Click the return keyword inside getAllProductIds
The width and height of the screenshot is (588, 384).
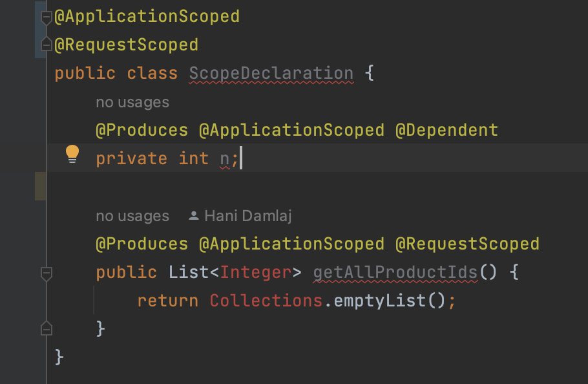[167, 300]
